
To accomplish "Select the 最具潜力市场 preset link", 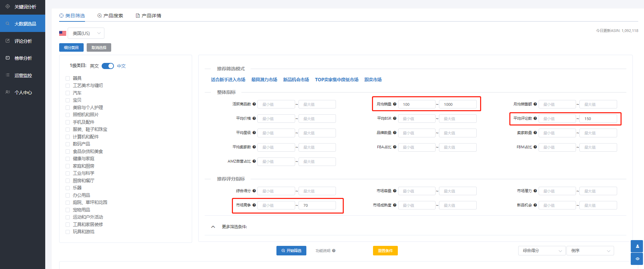I will pyautogui.click(x=264, y=80).
